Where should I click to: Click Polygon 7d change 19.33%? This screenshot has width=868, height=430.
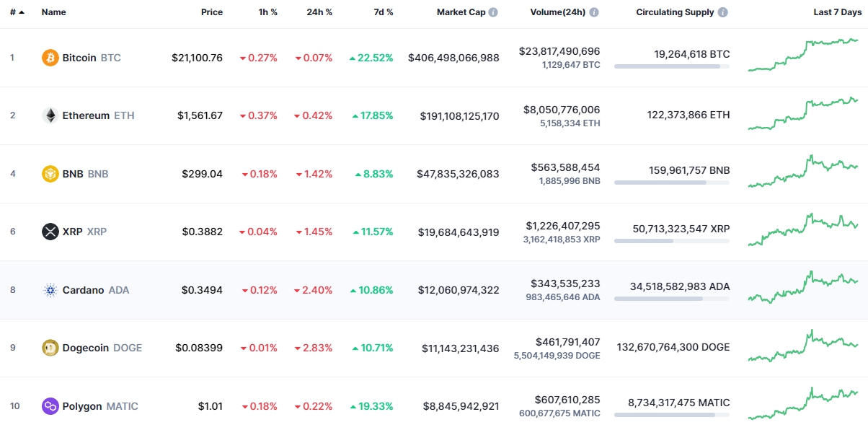coord(371,406)
